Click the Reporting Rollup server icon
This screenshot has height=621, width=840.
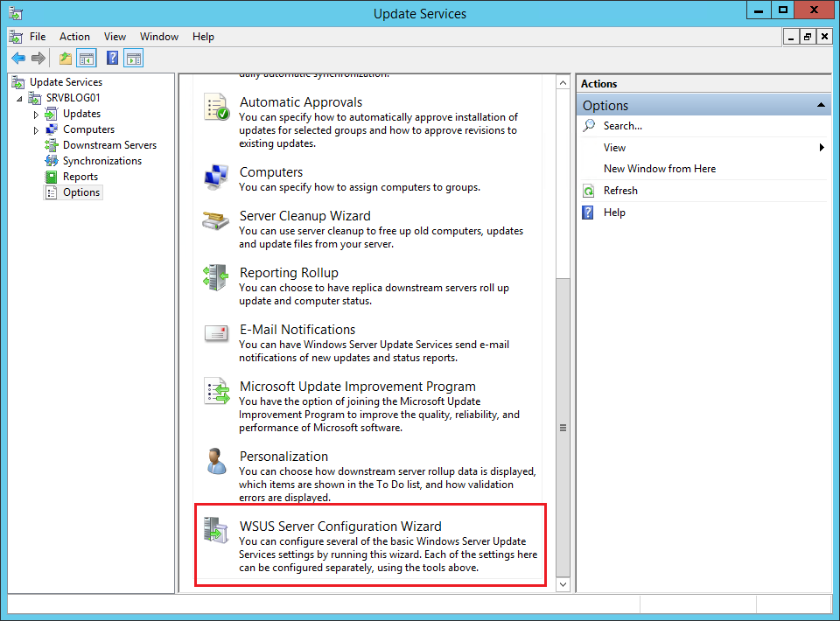[x=216, y=276]
